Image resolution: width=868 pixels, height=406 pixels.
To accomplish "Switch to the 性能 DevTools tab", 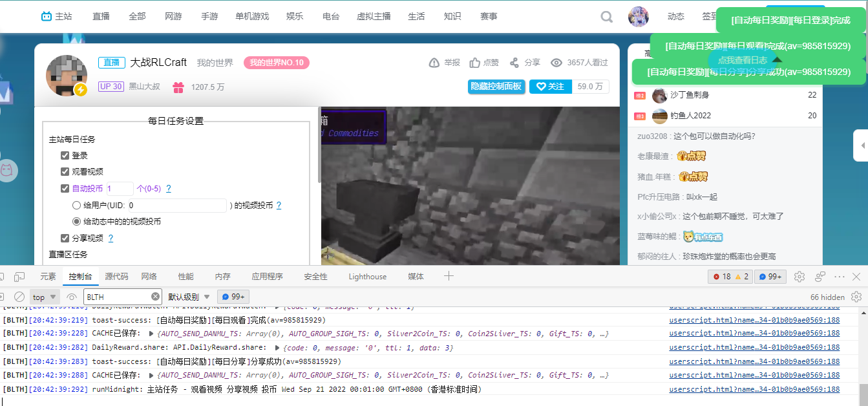I will click(x=186, y=277).
